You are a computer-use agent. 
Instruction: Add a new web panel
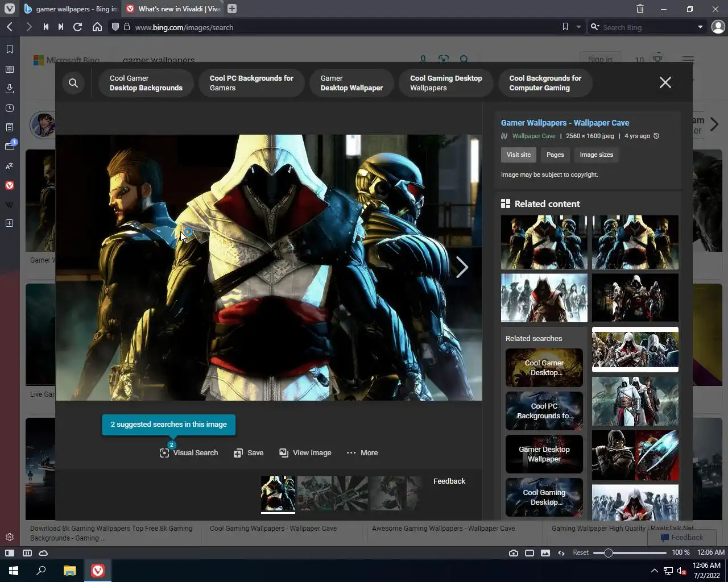(x=10, y=223)
